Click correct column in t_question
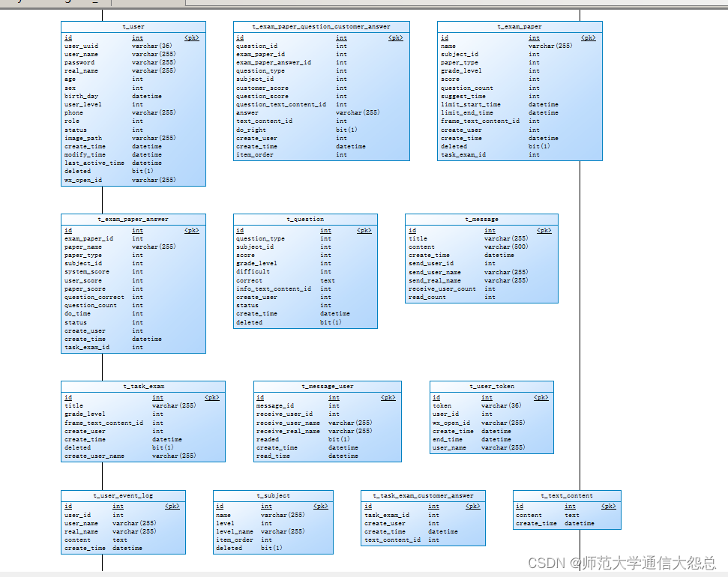The image size is (728, 577). (x=250, y=280)
